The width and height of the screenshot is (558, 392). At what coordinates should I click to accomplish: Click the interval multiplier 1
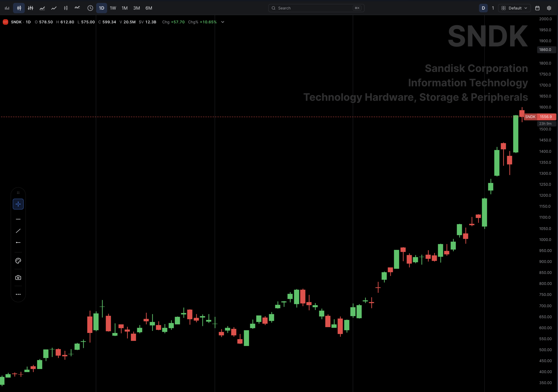tap(493, 8)
